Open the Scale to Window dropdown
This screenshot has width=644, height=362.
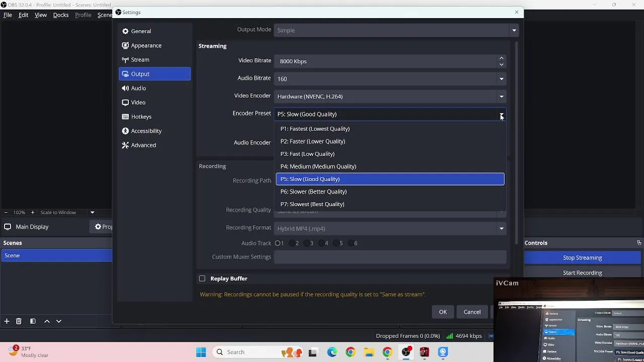click(x=67, y=212)
